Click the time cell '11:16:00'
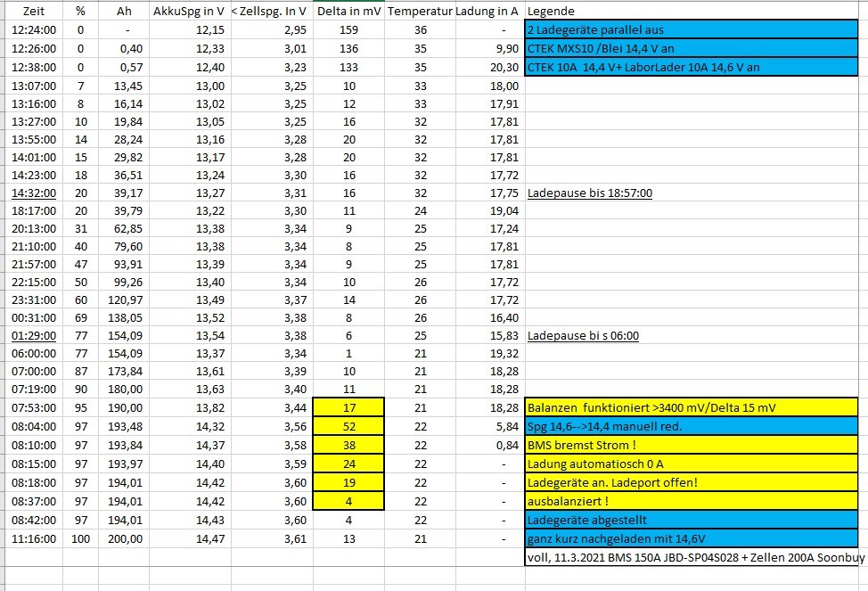 (34, 539)
